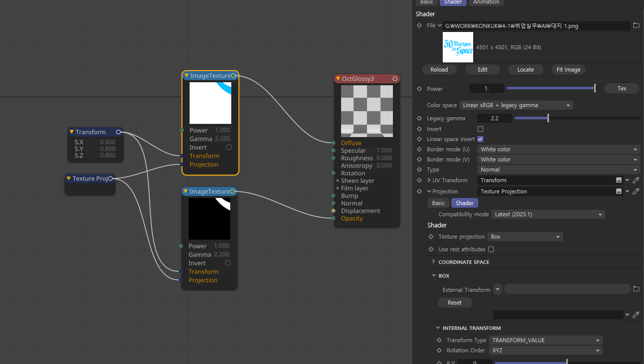Click the output port of Texture Proj node
The height and width of the screenshot is (364, 644).
click(x=110, y=178)
